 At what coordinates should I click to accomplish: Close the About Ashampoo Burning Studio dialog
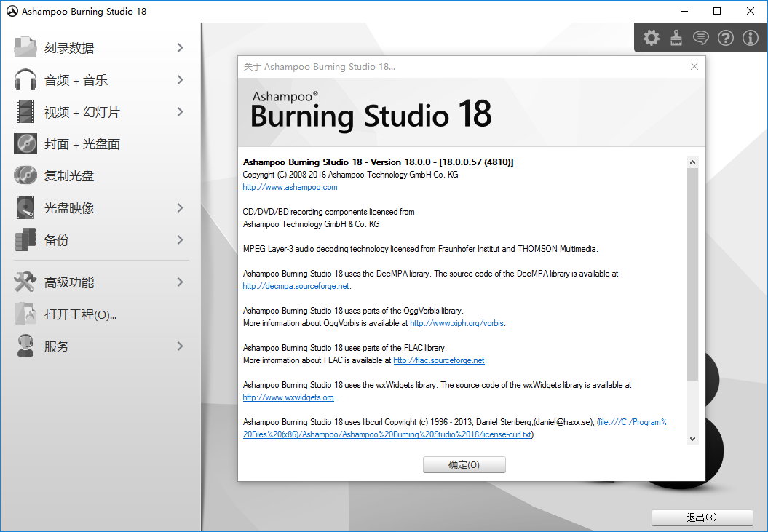point(694,66)
